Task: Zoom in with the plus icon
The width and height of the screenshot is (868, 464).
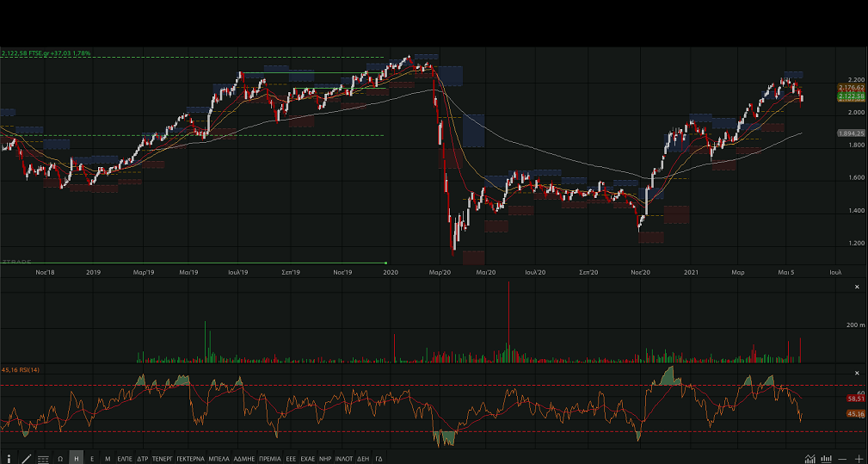Action: click(x=859, y=459)
